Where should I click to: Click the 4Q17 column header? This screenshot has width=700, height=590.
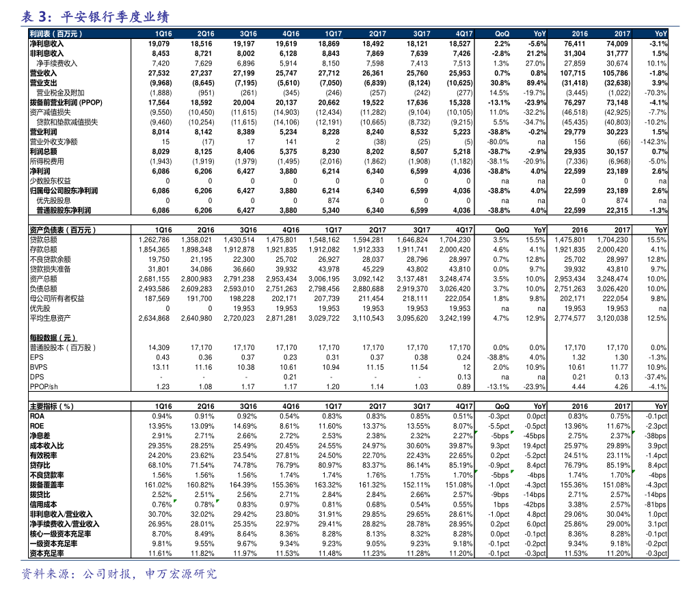pyautogui.click(x=463, y=33)
